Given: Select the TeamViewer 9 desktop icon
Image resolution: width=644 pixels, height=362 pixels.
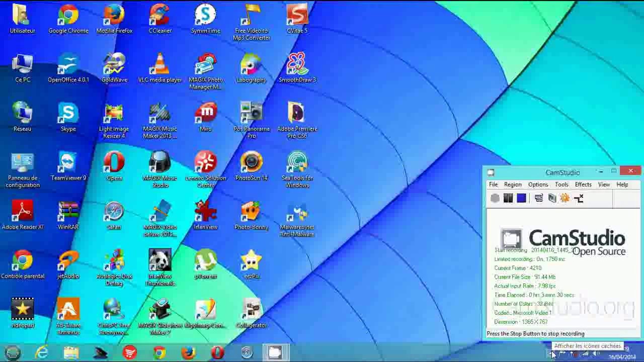Looking at the screenshot, I should (68, 166).
